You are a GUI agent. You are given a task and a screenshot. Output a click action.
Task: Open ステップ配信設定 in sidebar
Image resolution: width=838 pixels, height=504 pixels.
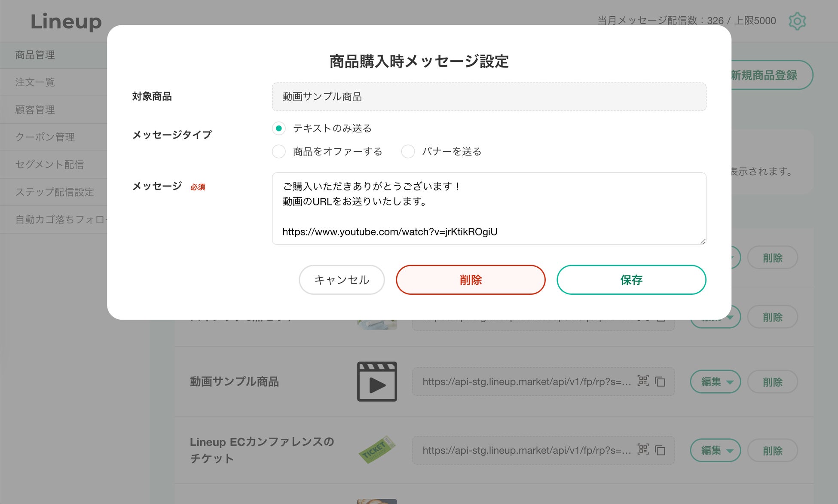tap(55, 192)
